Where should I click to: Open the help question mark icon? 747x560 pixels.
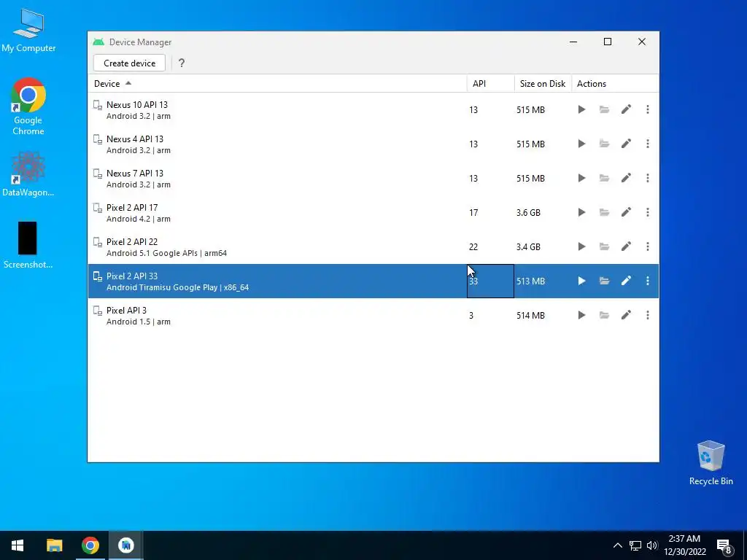[182, 63]
